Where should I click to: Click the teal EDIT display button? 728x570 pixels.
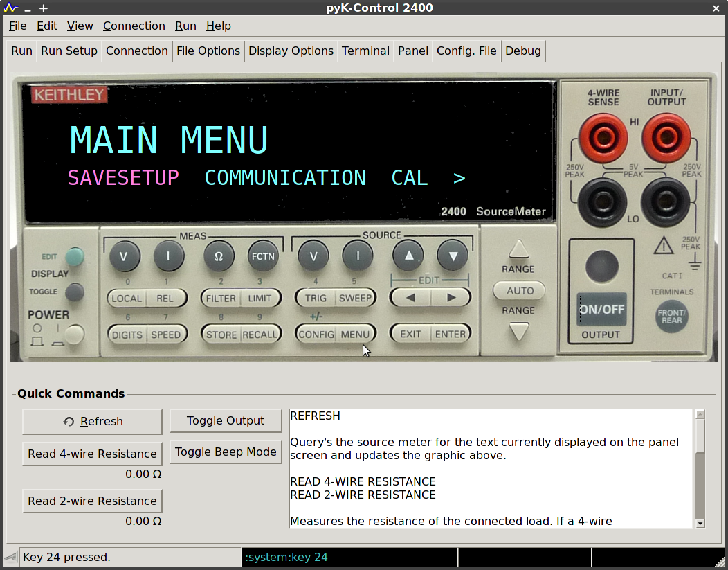[x=75, y=256]
